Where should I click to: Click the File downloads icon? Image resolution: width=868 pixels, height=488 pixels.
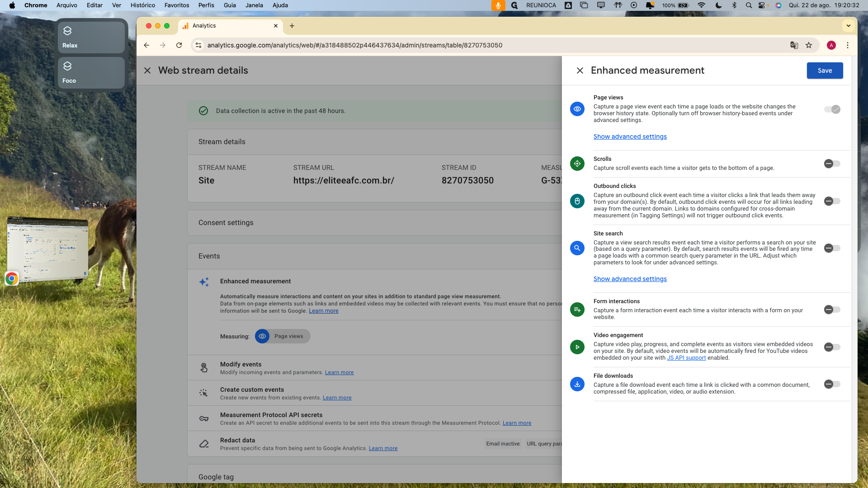(577, 384)
